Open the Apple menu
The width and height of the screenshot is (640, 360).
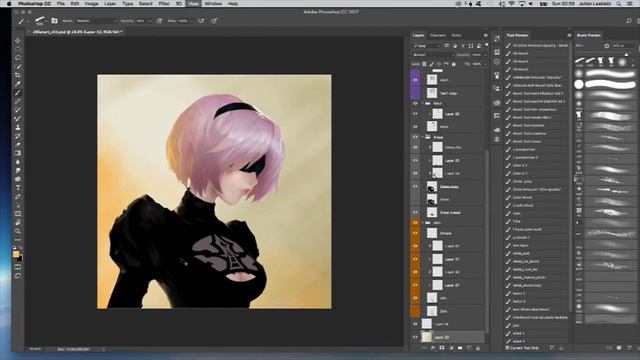(9, 4)
